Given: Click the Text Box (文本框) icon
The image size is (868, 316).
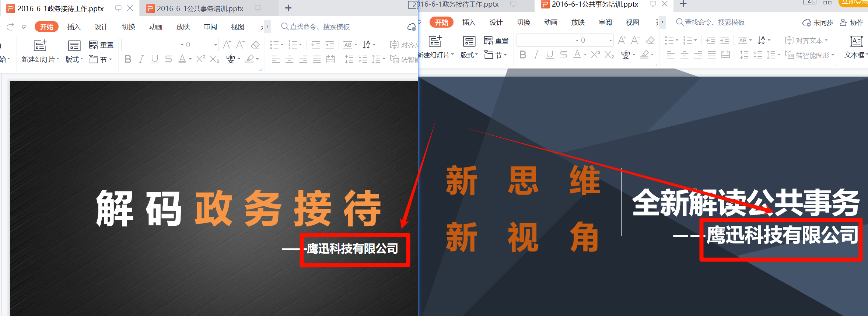Looking at the screenshot, I should tap(856, 42).
